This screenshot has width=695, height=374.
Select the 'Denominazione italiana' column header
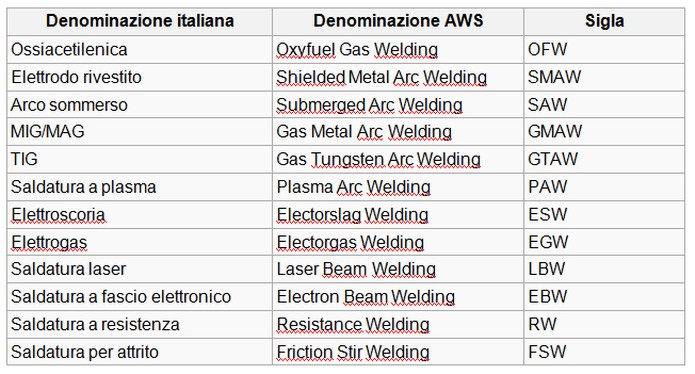[x=140, y=21]
